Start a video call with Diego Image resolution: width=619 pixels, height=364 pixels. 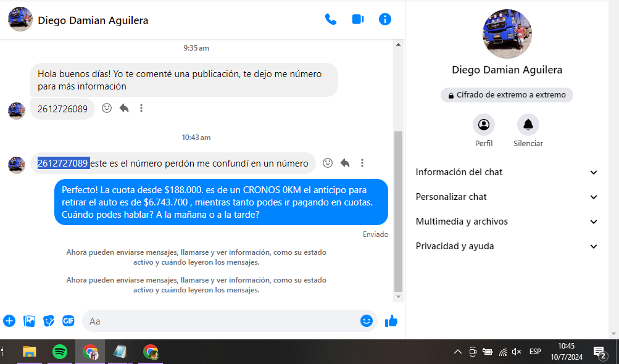pyautogui.click(x=358, y=19)
